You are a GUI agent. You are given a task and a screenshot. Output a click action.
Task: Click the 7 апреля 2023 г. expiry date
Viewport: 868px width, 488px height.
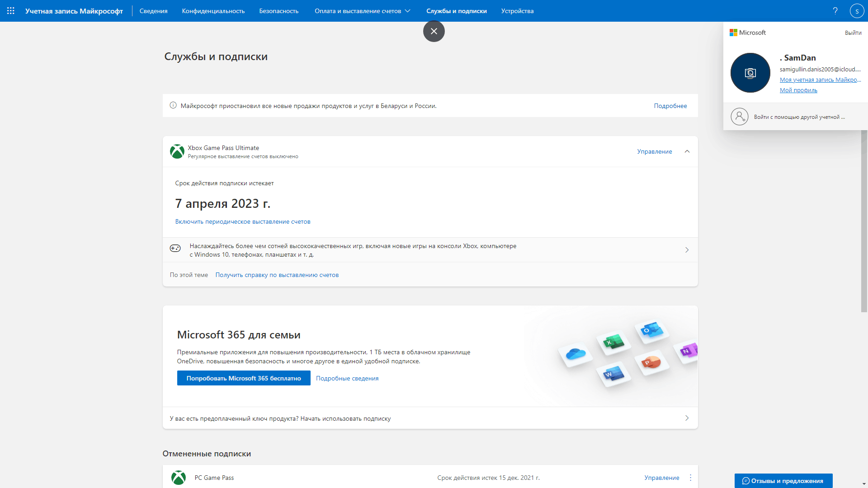pos(223,204)
